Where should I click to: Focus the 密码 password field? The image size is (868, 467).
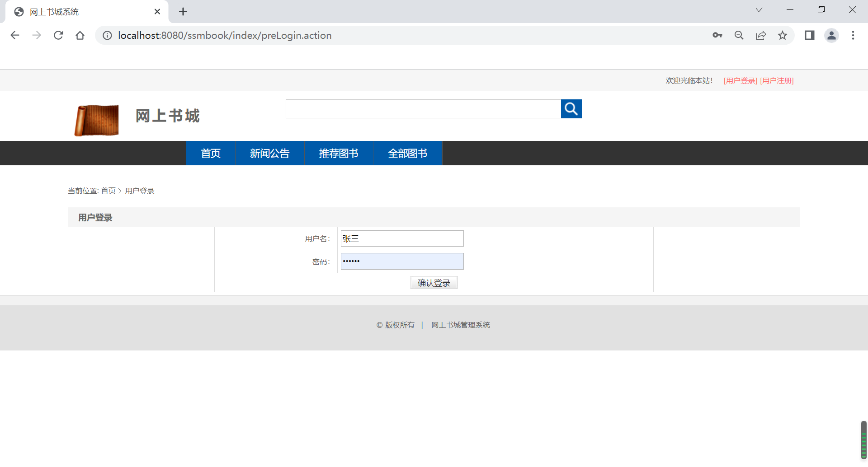(402, 262)
